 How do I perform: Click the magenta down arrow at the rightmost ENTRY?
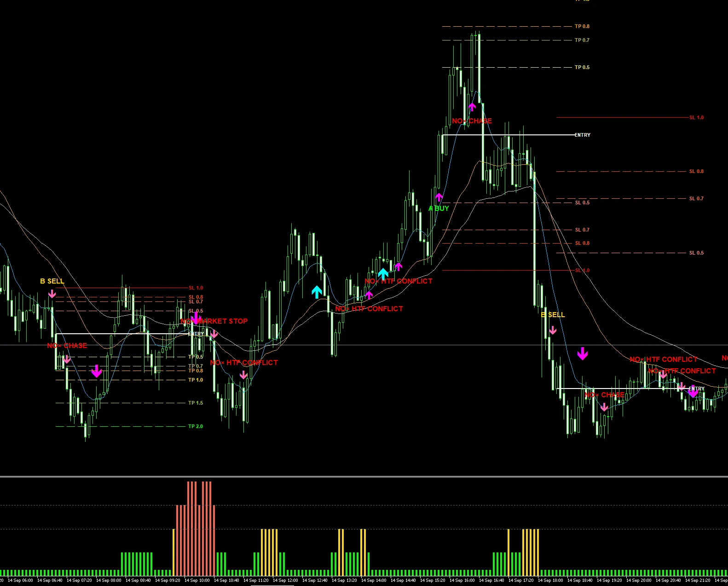[693, 392]
